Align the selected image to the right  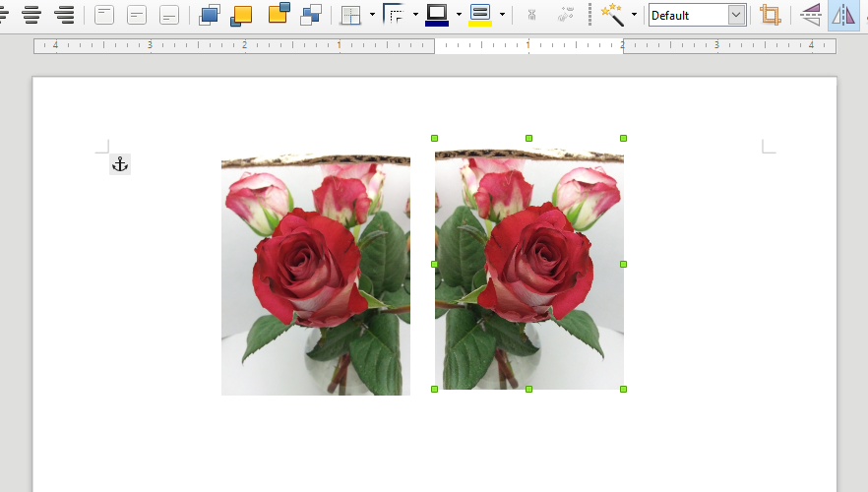point(65,15)
